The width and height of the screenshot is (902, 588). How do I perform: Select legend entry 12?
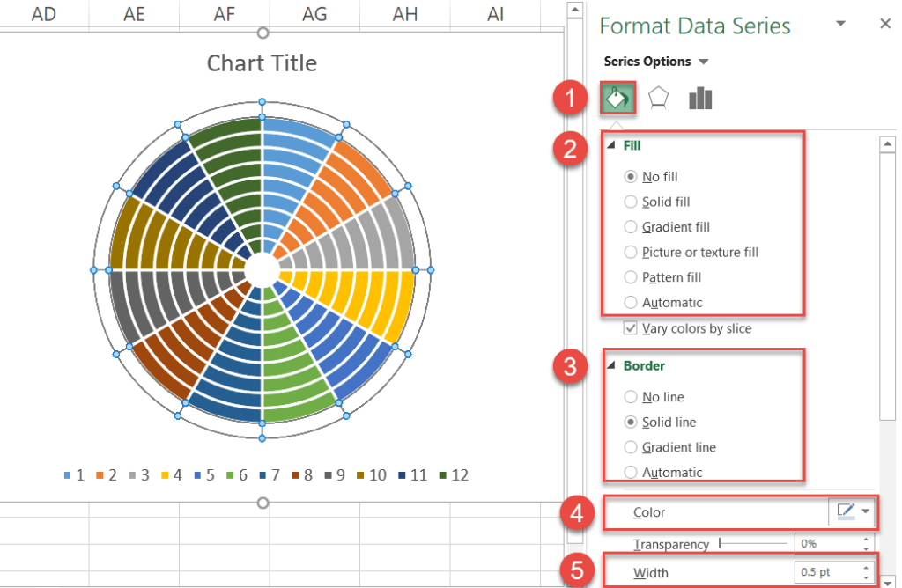pyautogui.click(x=459, y=474)
